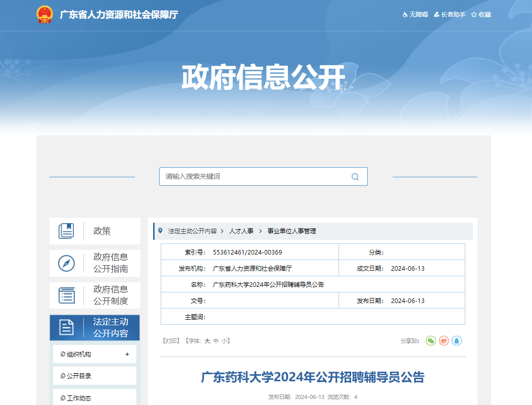Click the search magnifier icon
The width and height of the screenshot is (532, 405).
(x=355, y=176)
